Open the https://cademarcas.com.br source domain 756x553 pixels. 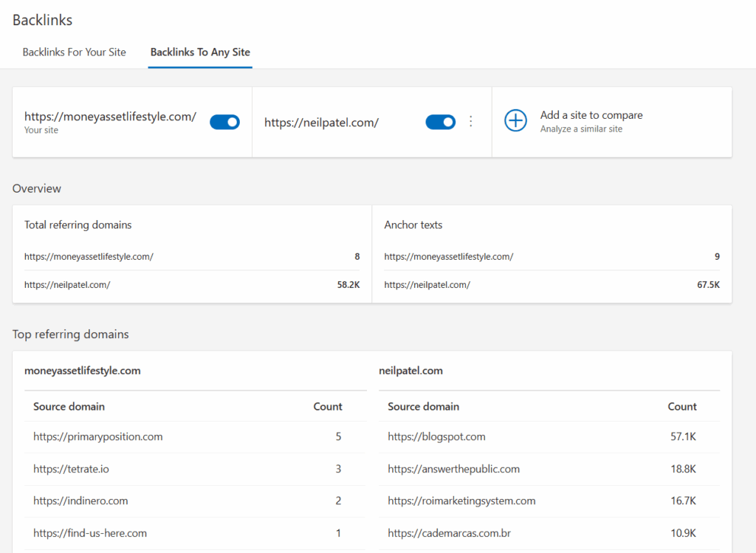(449, 533)
